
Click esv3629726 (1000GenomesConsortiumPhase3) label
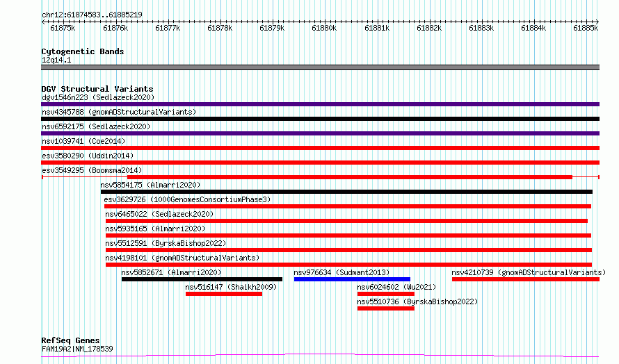(x=188, y=199)
